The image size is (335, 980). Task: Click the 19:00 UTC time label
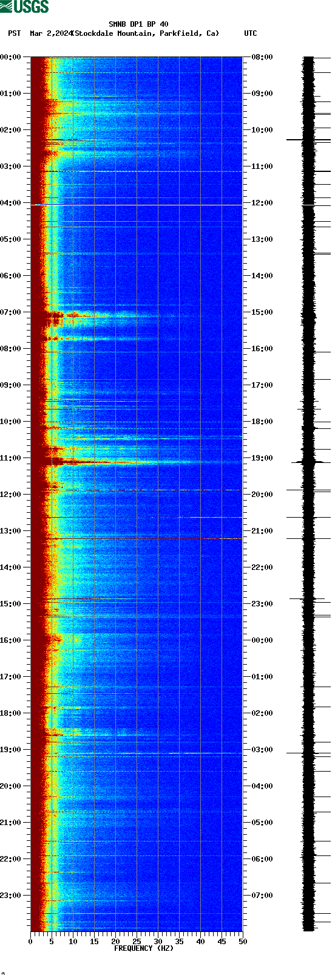(x=262, y=458)
